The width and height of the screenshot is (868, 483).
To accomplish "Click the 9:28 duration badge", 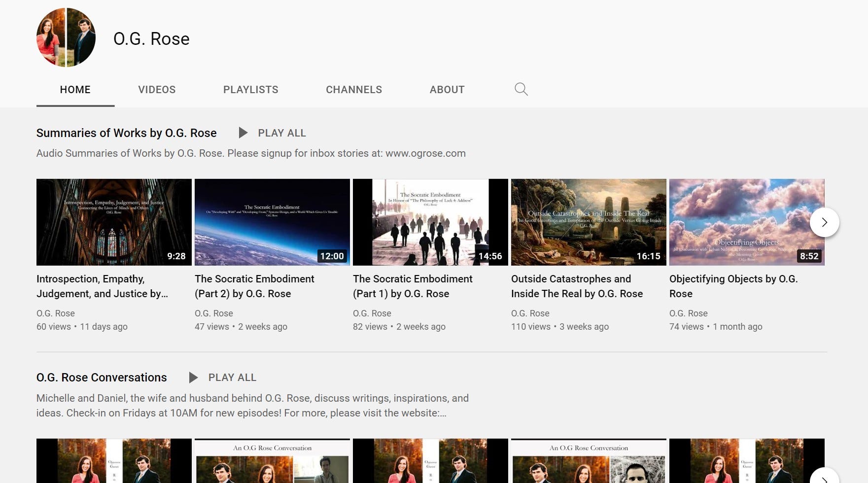I will pos(176,256).
